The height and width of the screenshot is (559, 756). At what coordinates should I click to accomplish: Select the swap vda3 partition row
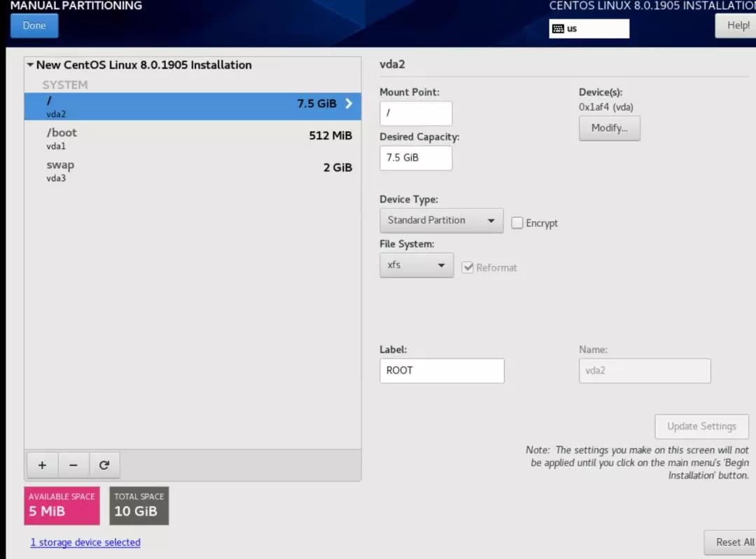pos(192,171)
